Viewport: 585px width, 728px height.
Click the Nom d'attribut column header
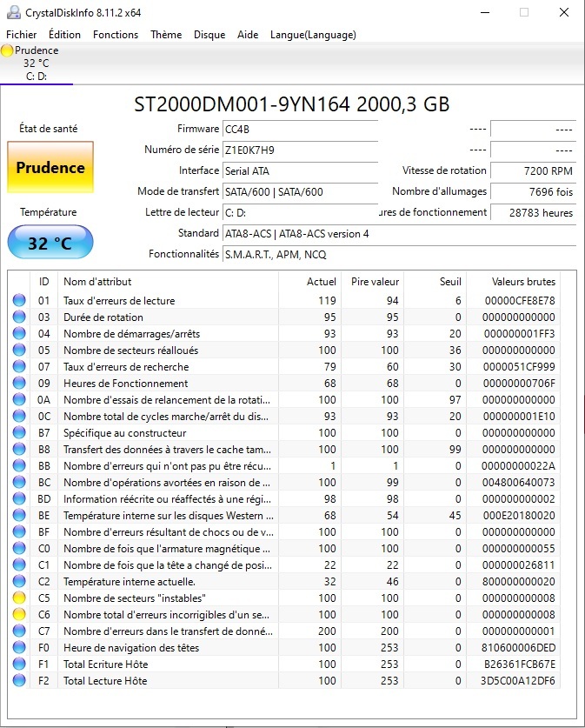(168, 281)
